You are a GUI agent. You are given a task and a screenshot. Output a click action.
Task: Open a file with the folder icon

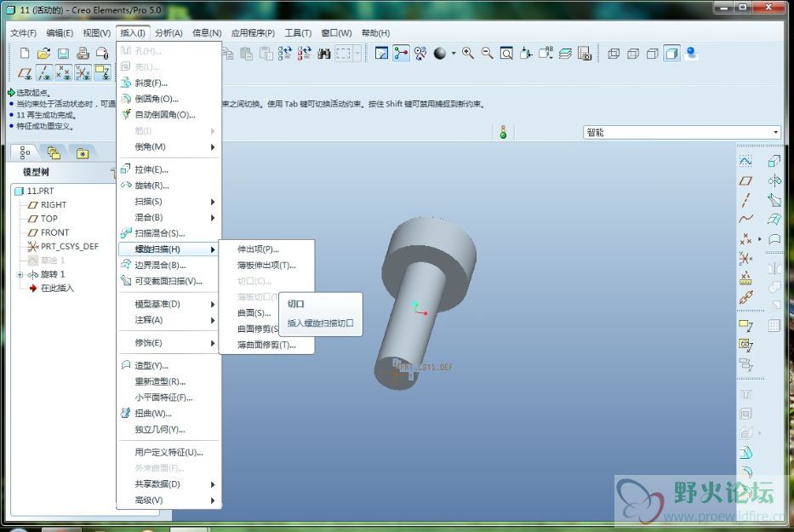coord(43,53)
